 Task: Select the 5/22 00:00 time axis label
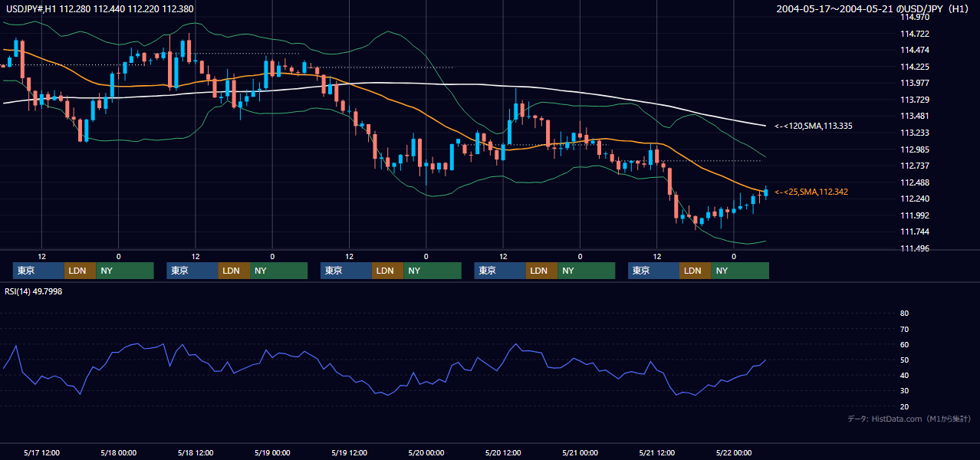pyautogui.click(x=733, y=452)
